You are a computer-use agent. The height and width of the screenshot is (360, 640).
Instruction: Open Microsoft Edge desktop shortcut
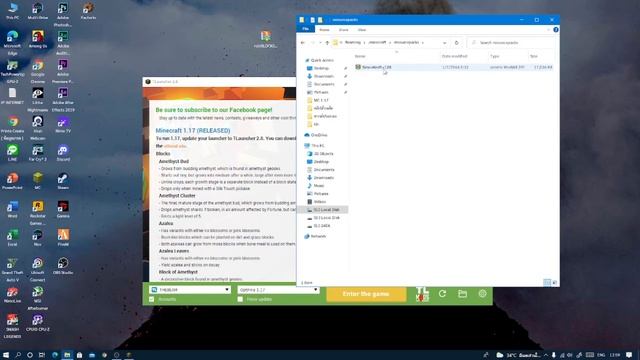click(x=12, y=42)
